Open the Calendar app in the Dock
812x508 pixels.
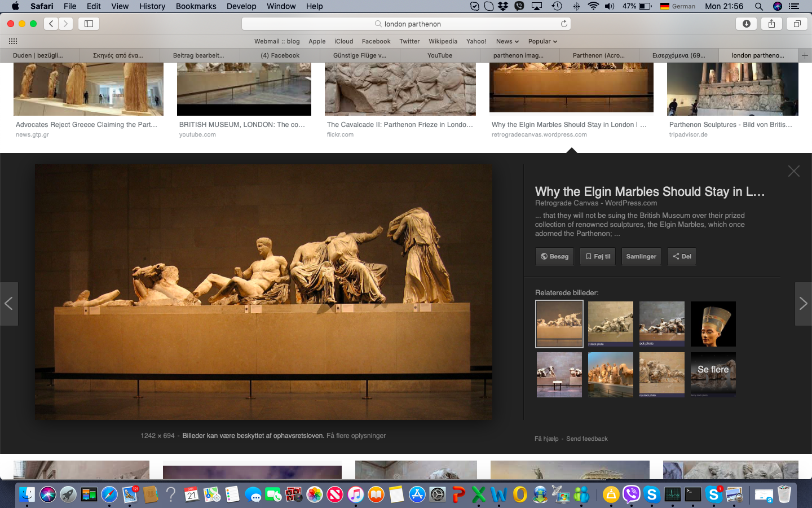[x=191, y=494]
